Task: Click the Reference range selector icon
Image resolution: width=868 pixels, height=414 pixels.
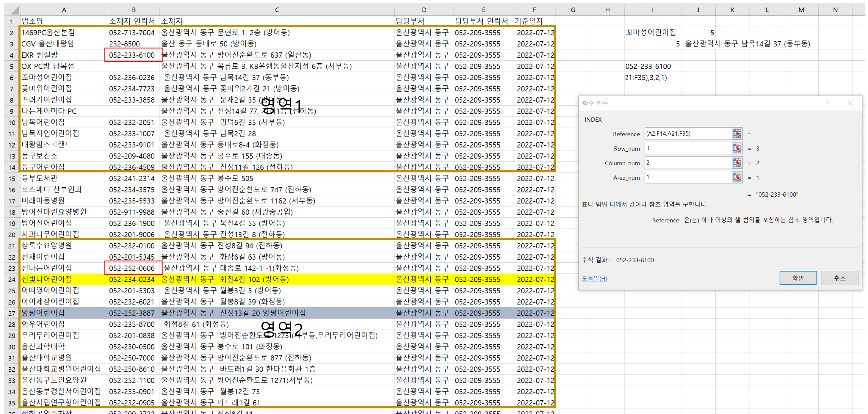Action: tap(737, 134)
